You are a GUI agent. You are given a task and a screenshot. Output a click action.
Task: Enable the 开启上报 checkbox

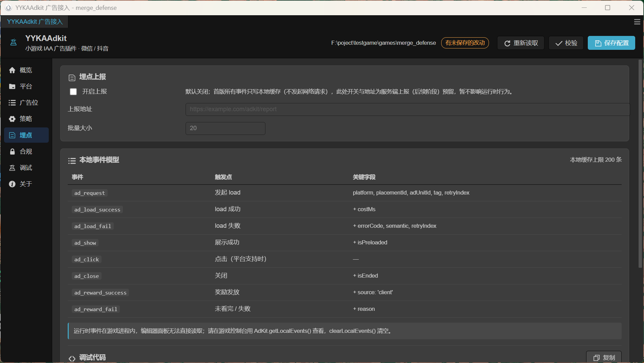pos(73,92)
